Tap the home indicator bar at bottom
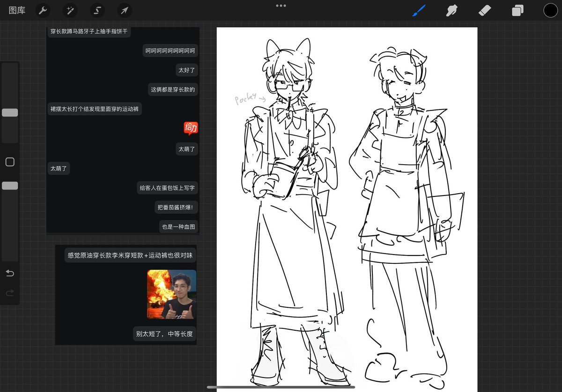The width and height of the screenshot is (562, 392). tap(281, 387)
